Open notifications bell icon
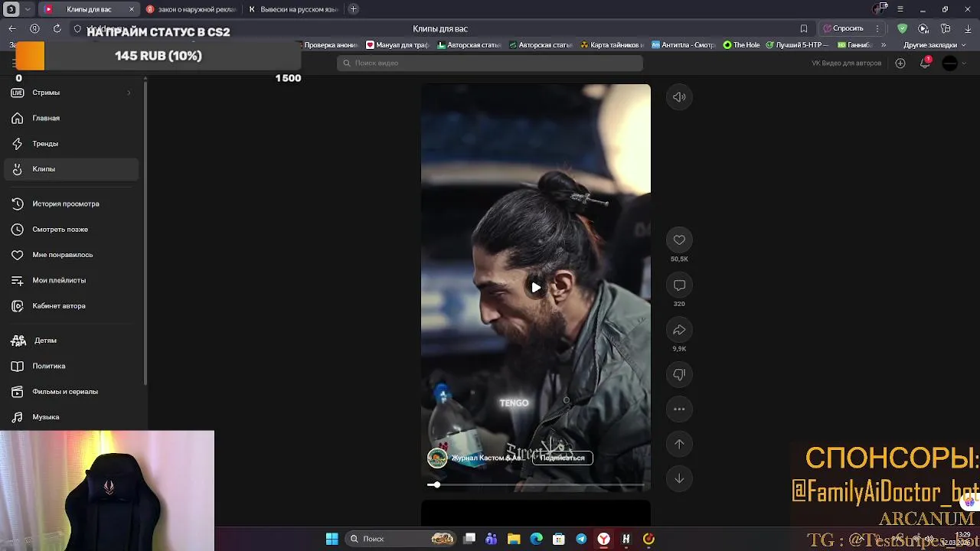 (925, 63)
